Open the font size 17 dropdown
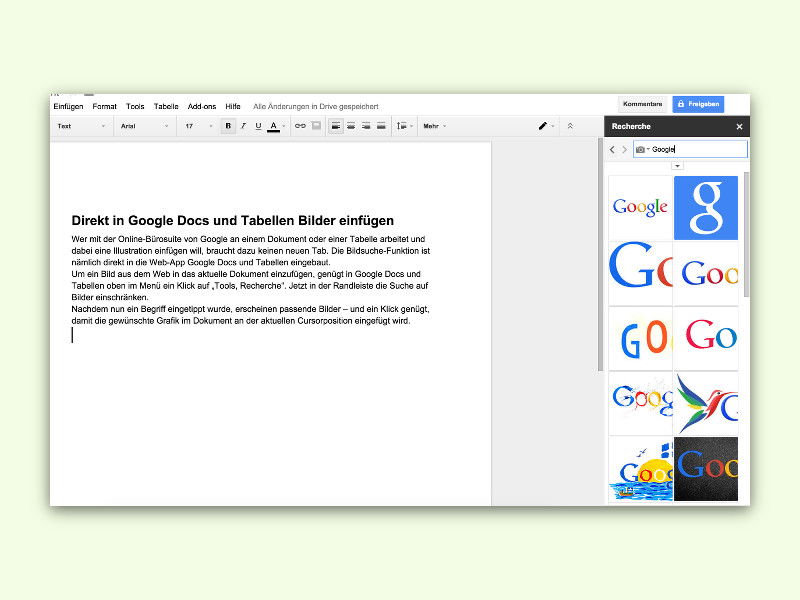 199,126
